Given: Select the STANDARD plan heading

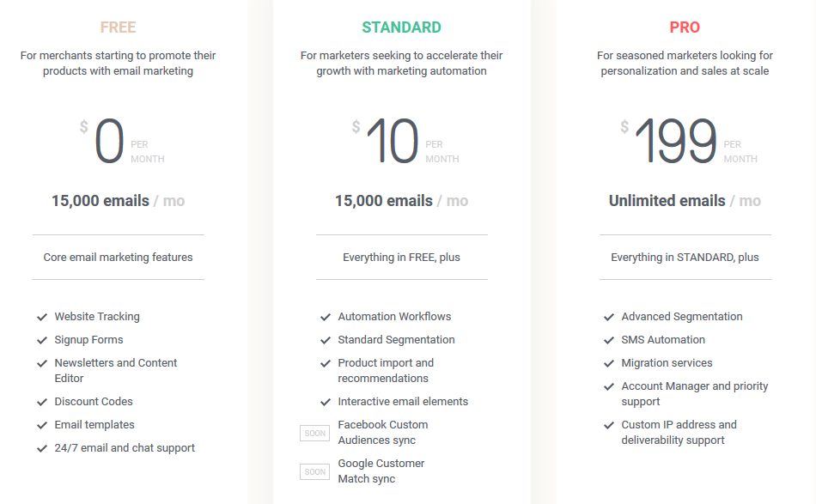Looking at the screenshot, I should (401, 27).
